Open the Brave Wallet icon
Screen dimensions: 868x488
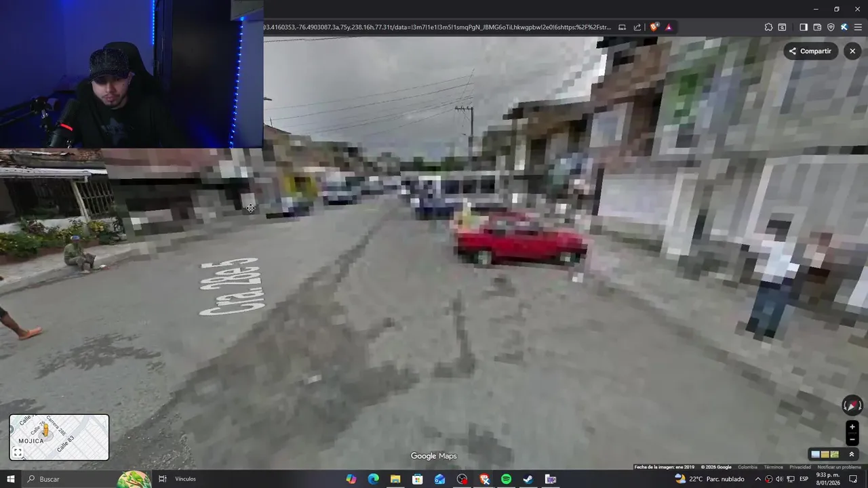click(817, 27)
